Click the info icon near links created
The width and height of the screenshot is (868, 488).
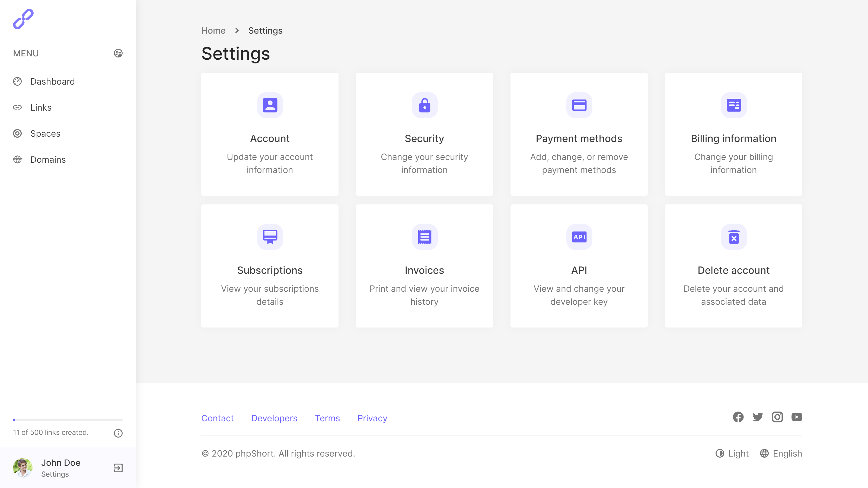pos(118,433)
